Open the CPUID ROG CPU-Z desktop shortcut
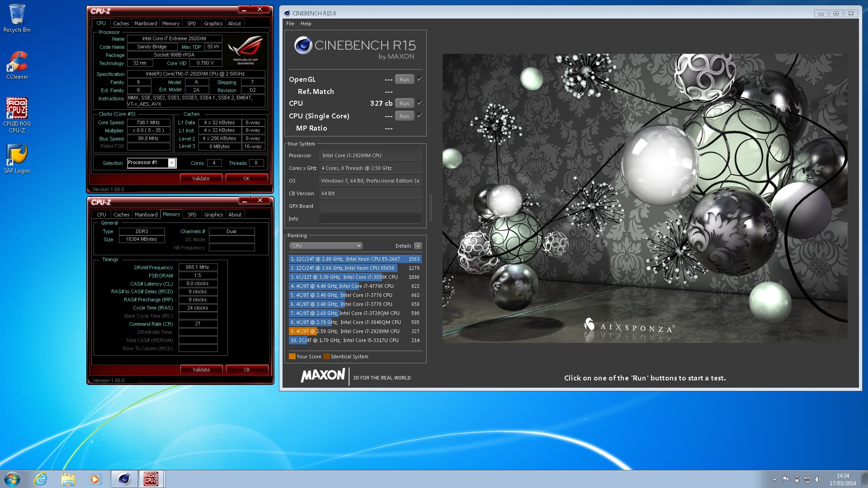868x488 pixels. 17,115
